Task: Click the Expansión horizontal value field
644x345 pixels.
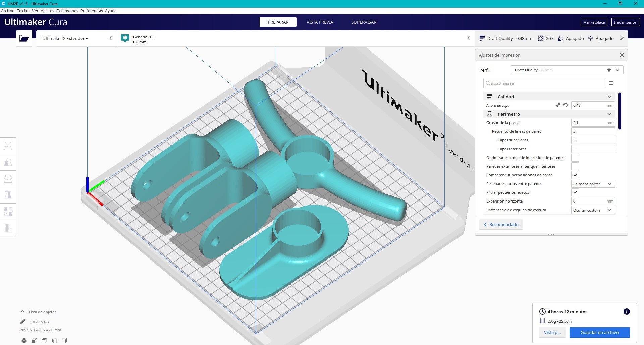Action: click(x=593, y=201)
